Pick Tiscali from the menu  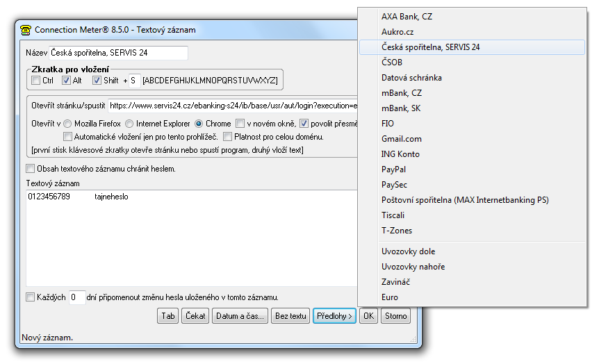(x=472, y=215)
